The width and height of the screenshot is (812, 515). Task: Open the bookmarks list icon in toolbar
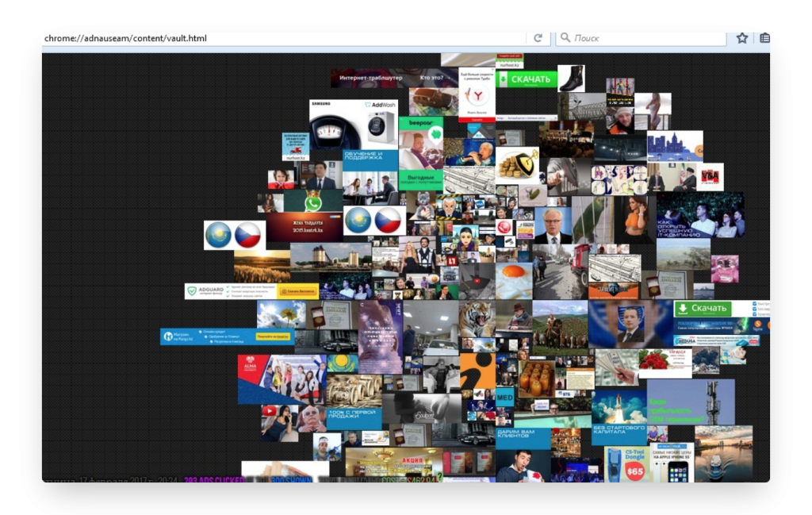[764, 38]
